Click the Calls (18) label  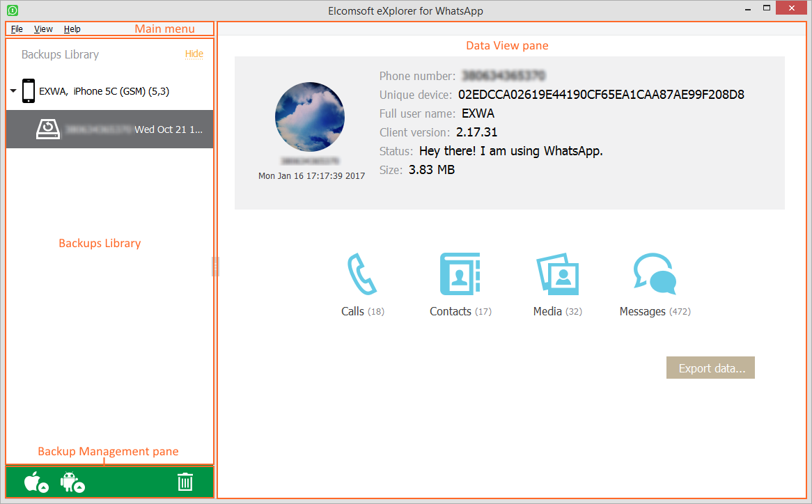point(363,311)
